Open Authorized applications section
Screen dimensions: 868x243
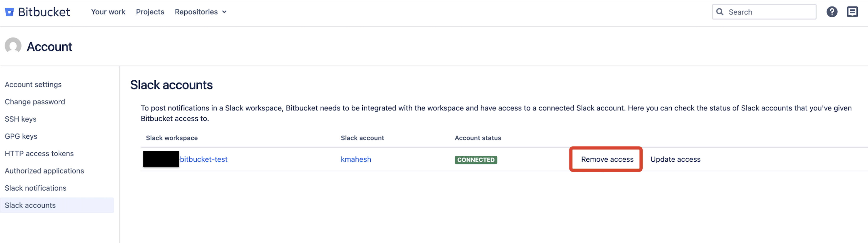44,170
